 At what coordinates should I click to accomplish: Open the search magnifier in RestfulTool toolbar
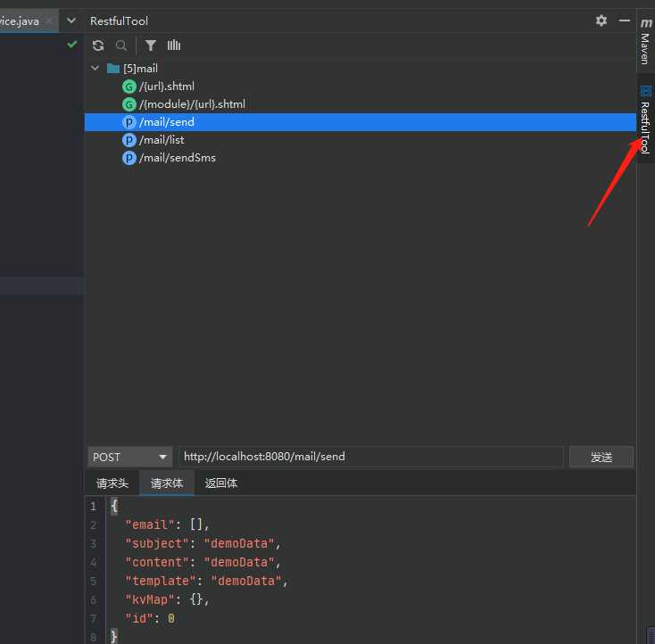coord(121,45)
